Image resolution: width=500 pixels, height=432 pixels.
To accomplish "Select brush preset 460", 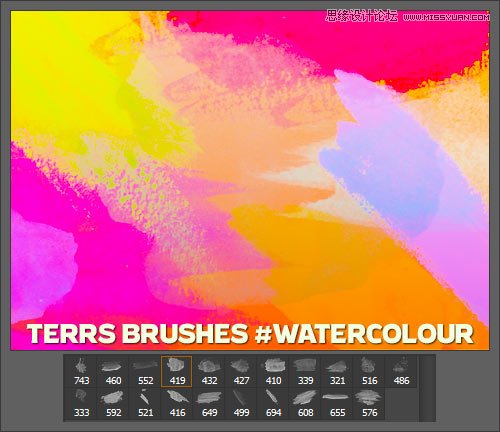I will 113,371.
